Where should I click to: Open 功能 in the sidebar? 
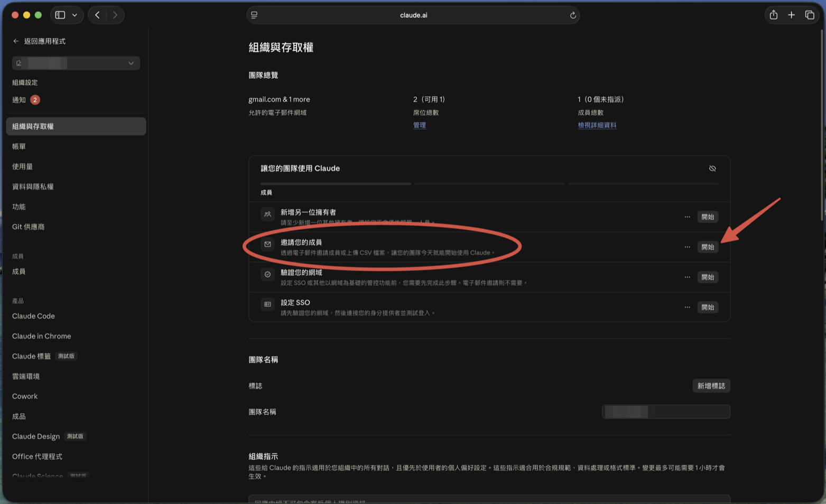coord(19,207)
